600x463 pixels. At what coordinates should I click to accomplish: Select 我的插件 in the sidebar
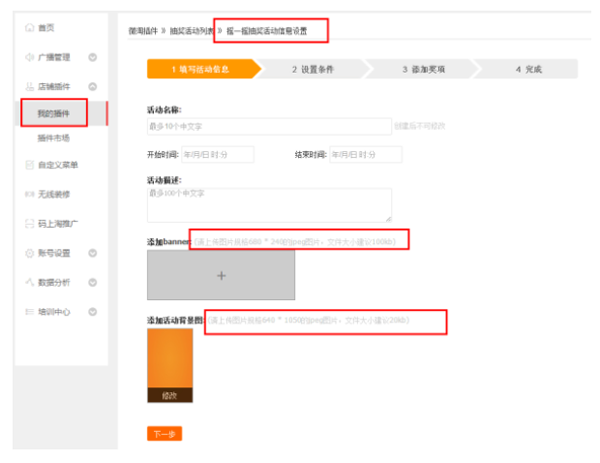(x=54, y=113)
